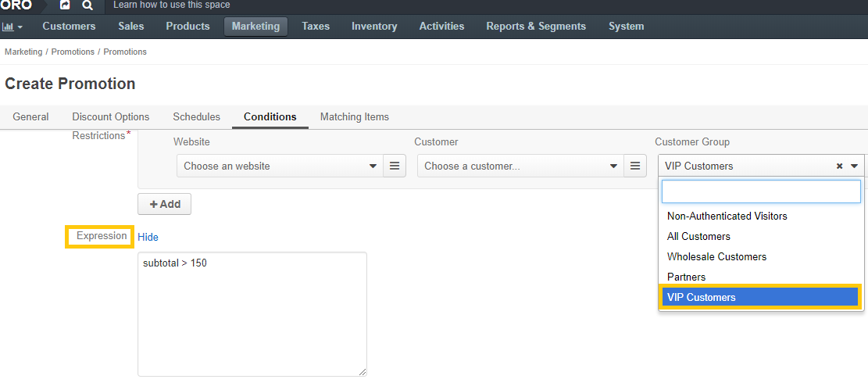The image size is (868, 390).
Task: Clear VIP Customers selection with x
Action: click(839, 166)
